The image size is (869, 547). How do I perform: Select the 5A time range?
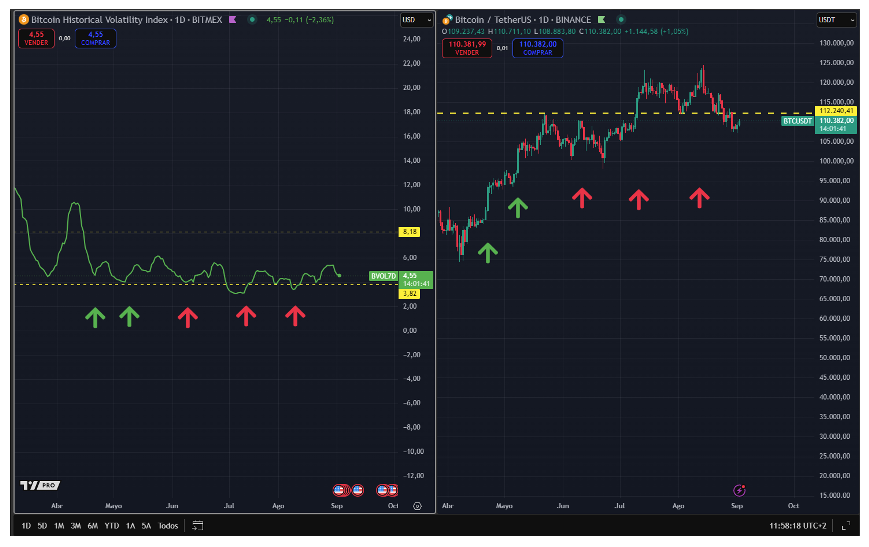point(146,526)
